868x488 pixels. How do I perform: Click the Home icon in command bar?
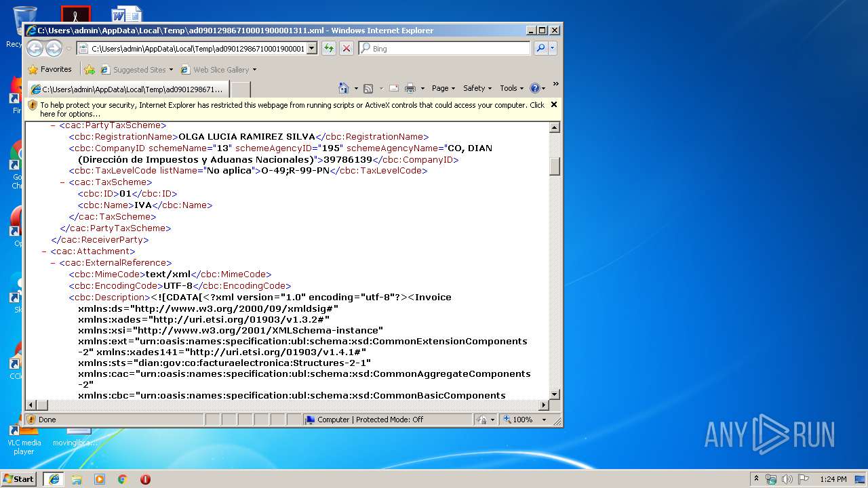coord(343,88)
